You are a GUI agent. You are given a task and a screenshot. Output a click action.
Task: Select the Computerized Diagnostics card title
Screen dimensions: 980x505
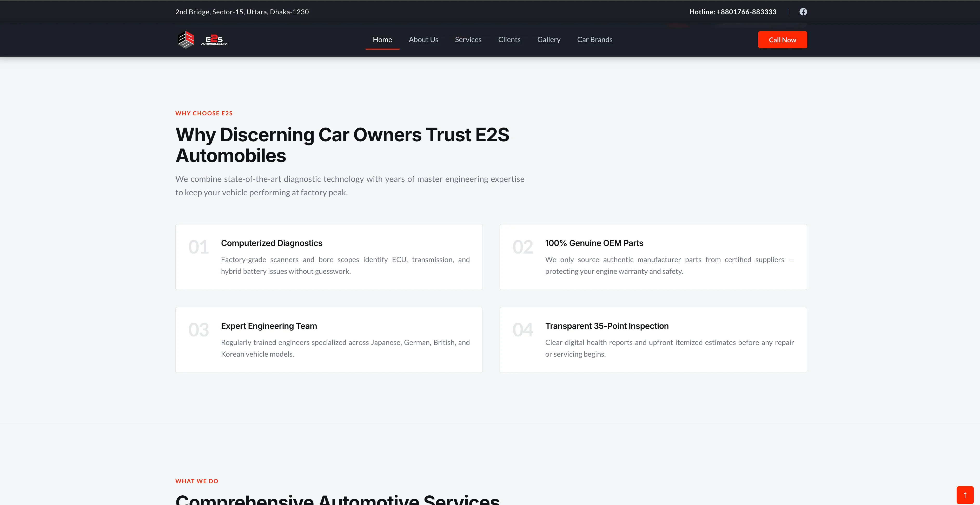(x=272, y=243)
